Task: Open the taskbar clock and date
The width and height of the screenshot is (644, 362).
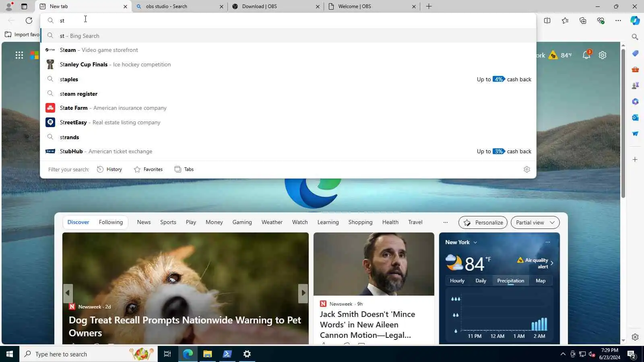Action: click(609, 354)
